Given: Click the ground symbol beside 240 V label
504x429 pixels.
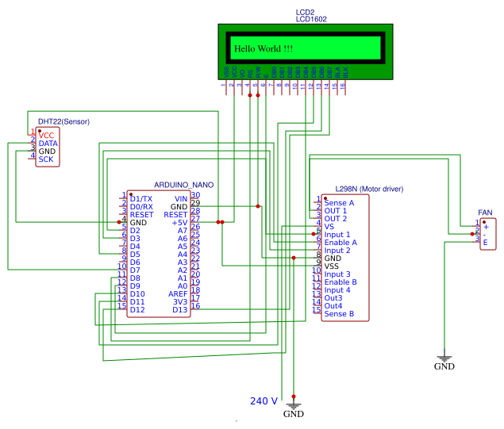Looking at the screenshot, I should pyautogui.click(x=293, y=406).
